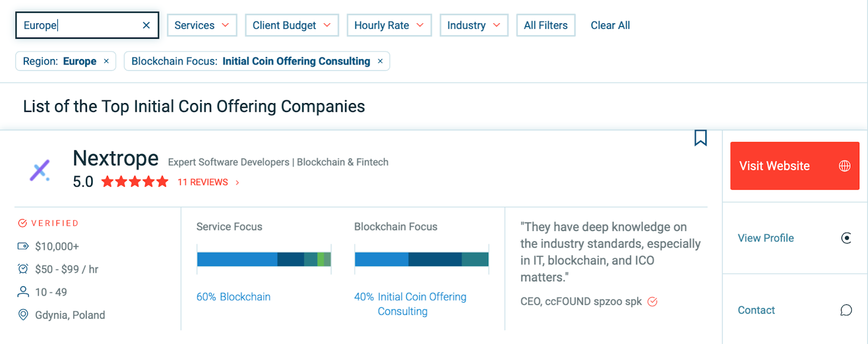Click the review quote text
This screenshot has width=868, height=344.
click(x=610, y=252)
